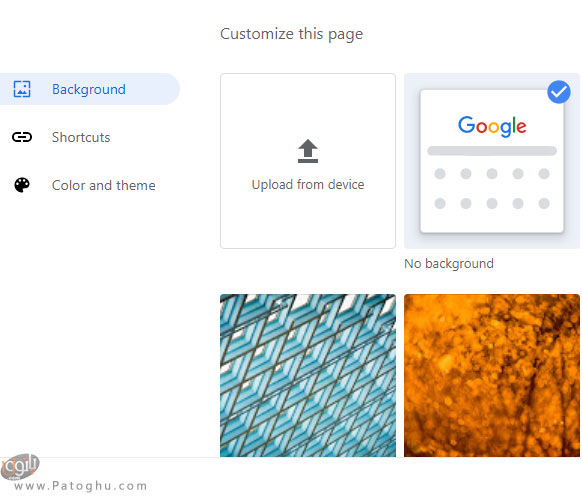The image size is (582, 504).
Task: Click the blue checkmark on No background
Action: [x=559, y=92]
